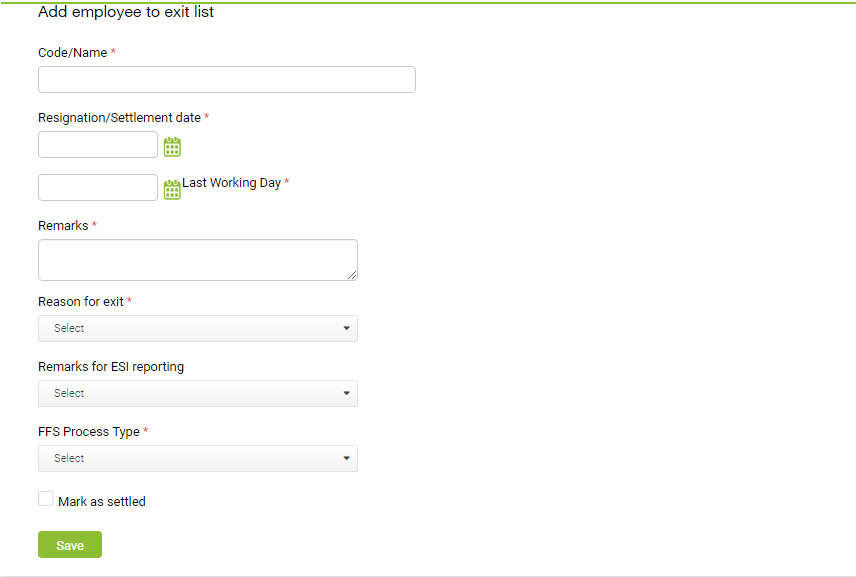Expand the FFS Process Type dropdown

[198, 459]
